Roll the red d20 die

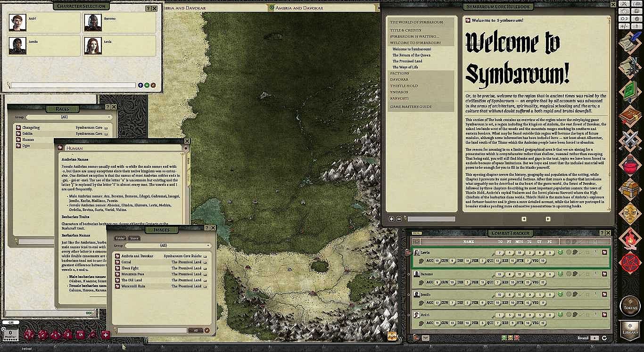[x=29, y=335]
